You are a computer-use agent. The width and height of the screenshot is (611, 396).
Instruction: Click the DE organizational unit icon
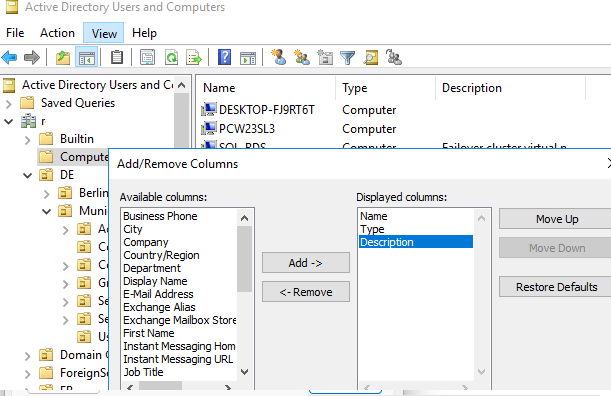46,175
